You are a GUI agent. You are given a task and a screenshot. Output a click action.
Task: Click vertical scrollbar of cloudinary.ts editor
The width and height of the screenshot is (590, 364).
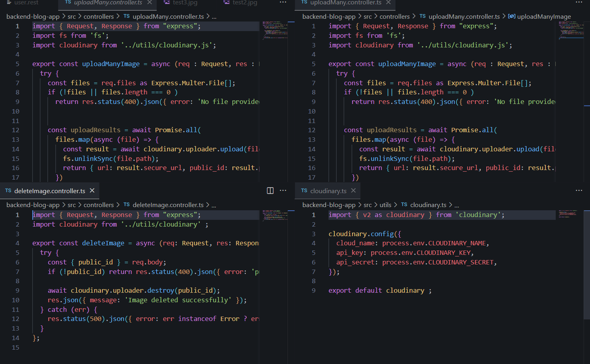click(x=588, y=265)
